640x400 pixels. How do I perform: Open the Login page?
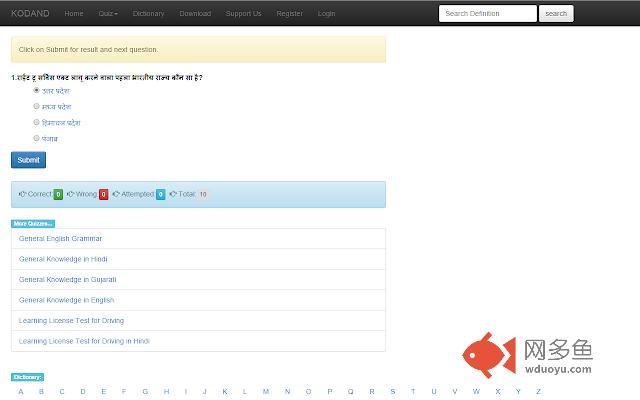pyautogui.click(x=326, y=13)
